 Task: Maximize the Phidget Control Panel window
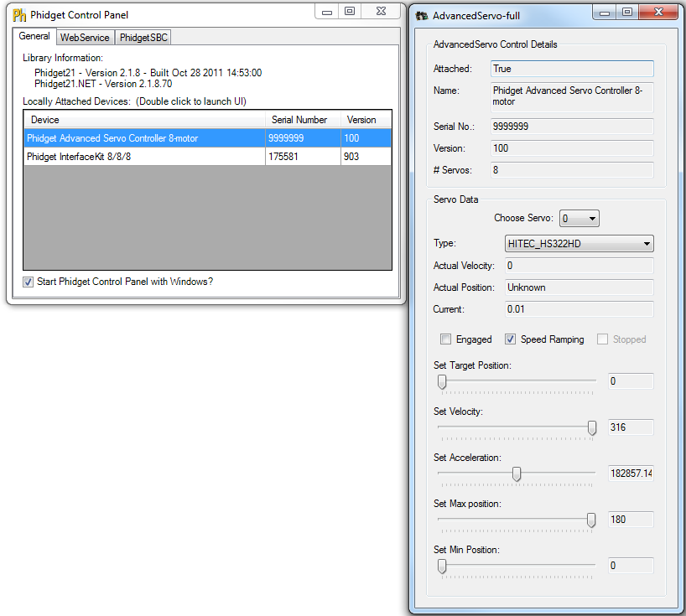350,12
